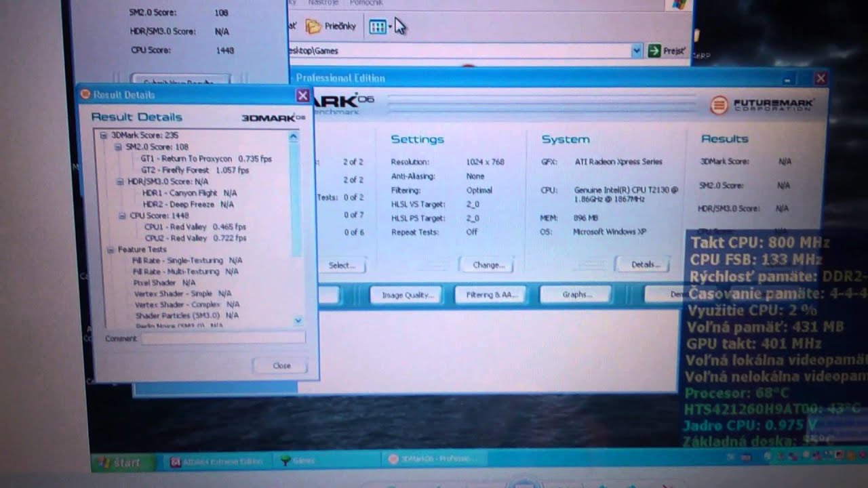This screenshot has width=868, height=488.
Task: Open the Filtering & AA... dialog
Action: pos(492,295)
